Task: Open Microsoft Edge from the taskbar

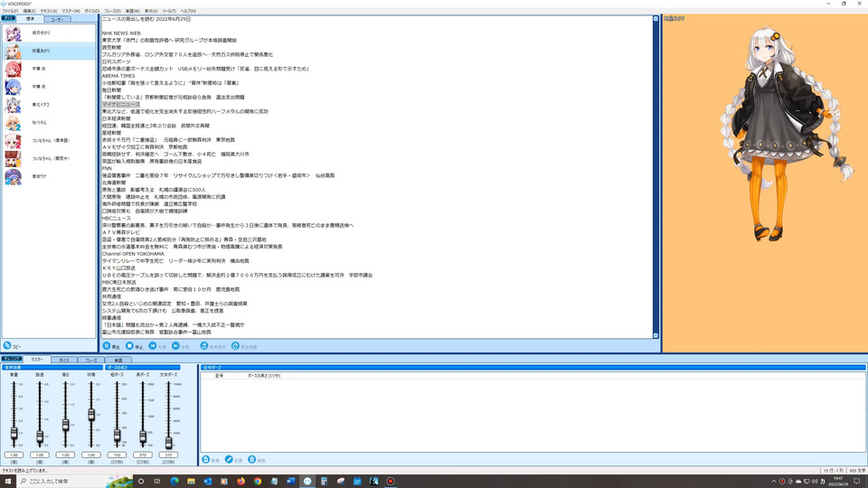Action: [175, 482]
